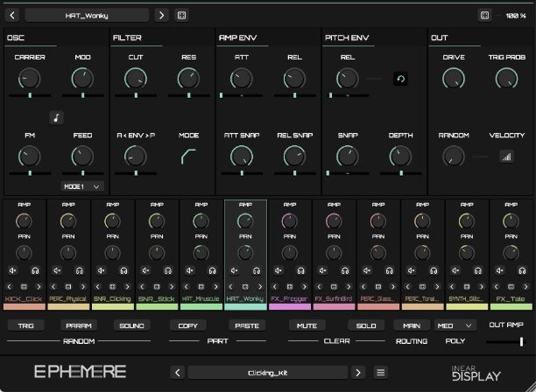Open the MODE 1 feedback dropdown
The image size is (536, 392).
click(x=82, y=186)
